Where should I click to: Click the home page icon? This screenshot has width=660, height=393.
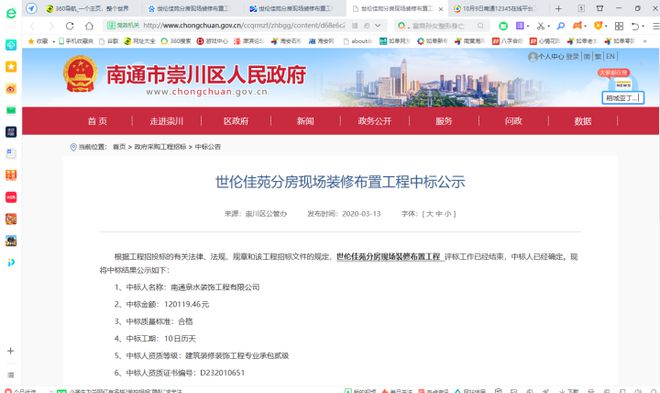(89, 26)
